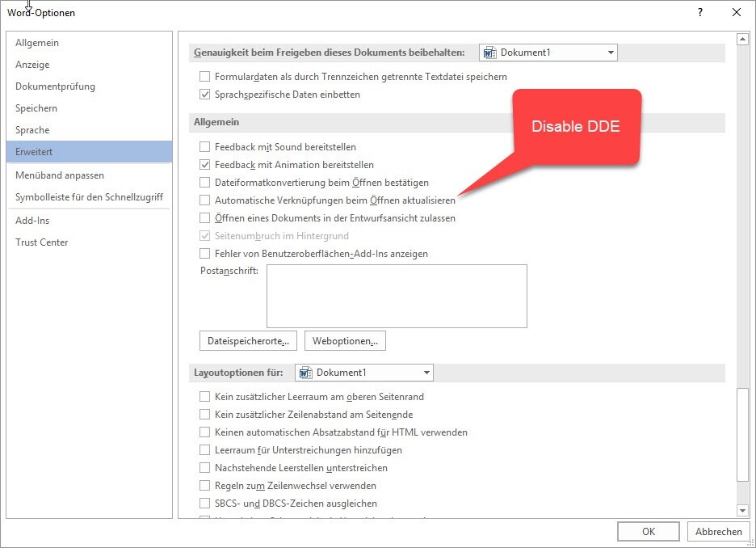Click scrollbar up arrow
Image resolution: width=756 pixels, height=548 pixels.
(x=742, y=39)
